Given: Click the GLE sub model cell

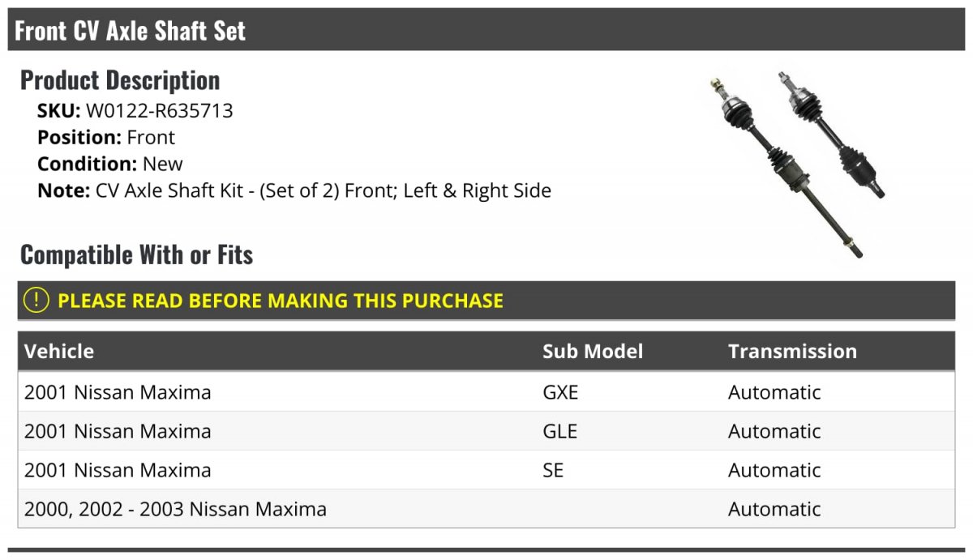Looking at the screenshot, I should coord(559,431).
